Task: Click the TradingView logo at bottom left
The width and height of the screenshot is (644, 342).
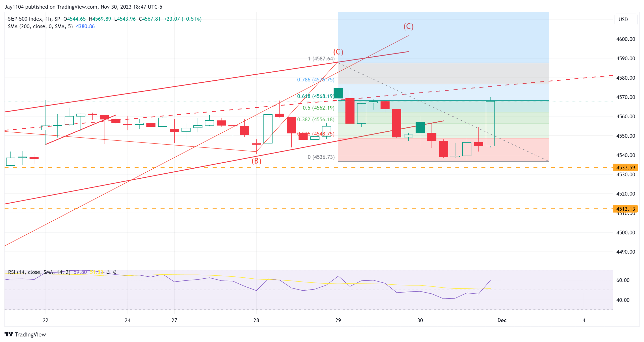Action: click(x=25, y=334)
